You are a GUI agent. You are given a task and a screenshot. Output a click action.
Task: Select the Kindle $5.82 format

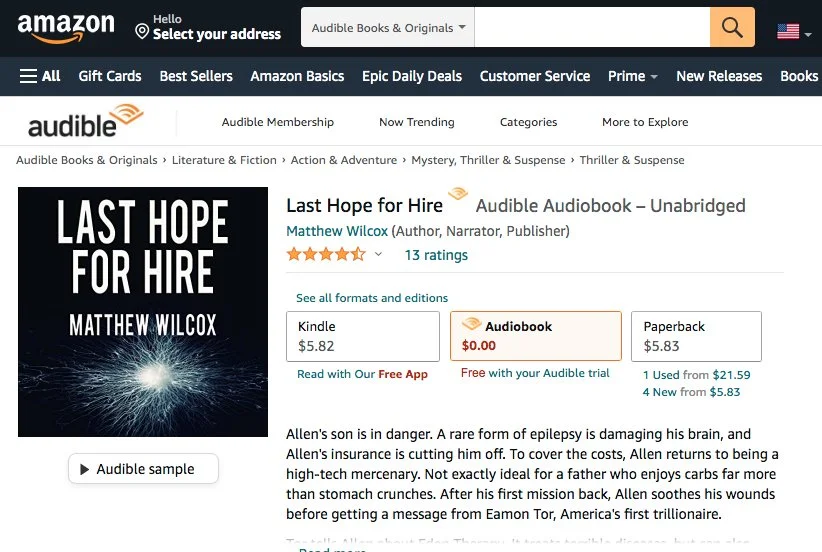tap(363, 336)
